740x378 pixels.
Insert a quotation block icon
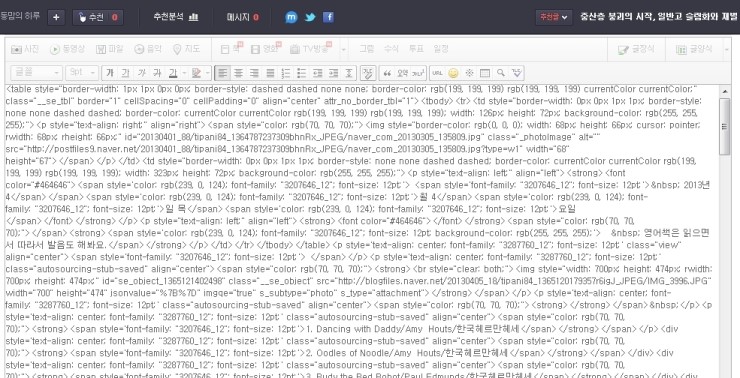[387, 73]
